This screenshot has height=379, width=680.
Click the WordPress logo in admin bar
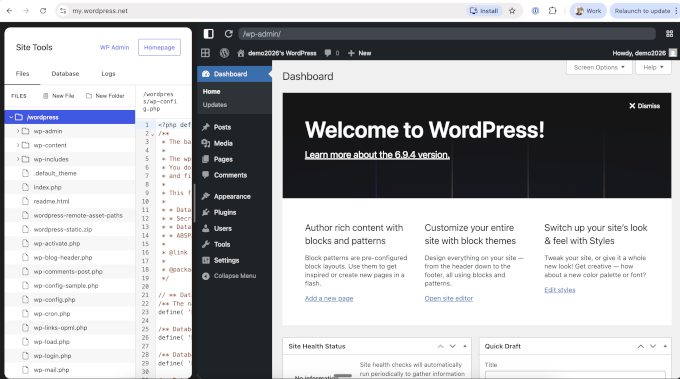[224, 53]
